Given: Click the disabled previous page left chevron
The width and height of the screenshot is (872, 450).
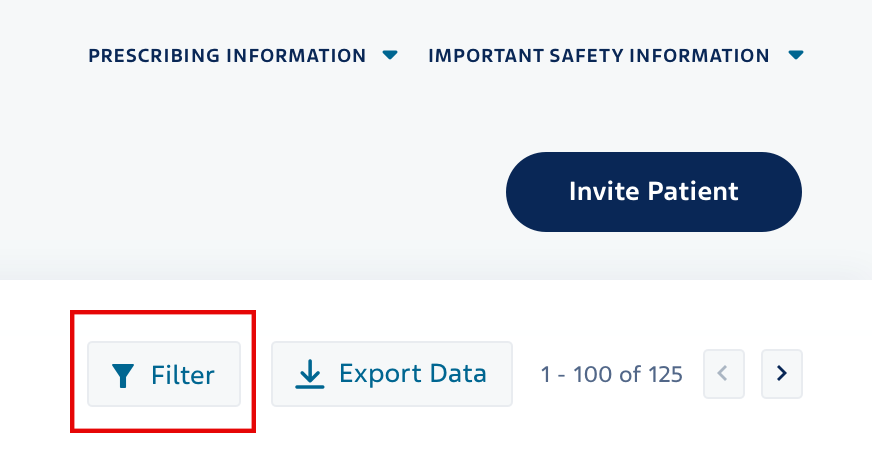Looking at the screenshot, I should pyautogui.click(x=724, y=374).
